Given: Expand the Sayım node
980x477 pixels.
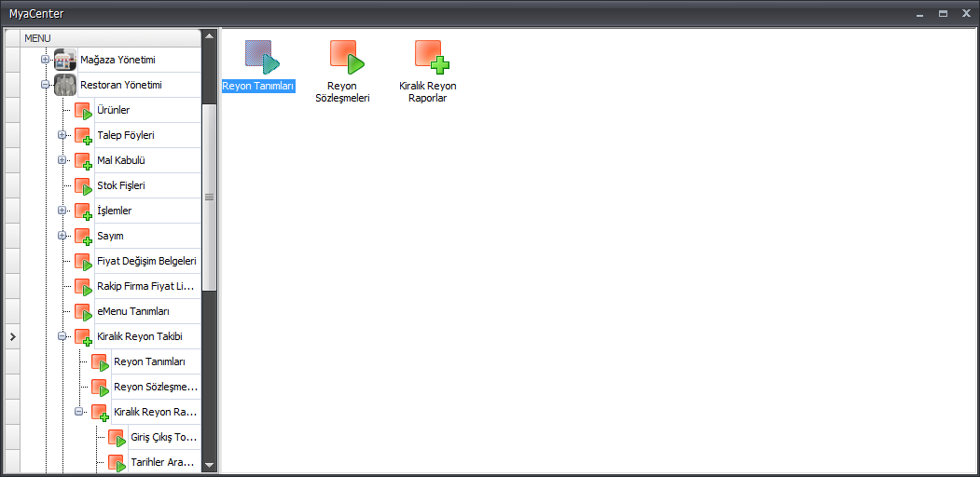Looking at the screenshot, I should point(62,236).
